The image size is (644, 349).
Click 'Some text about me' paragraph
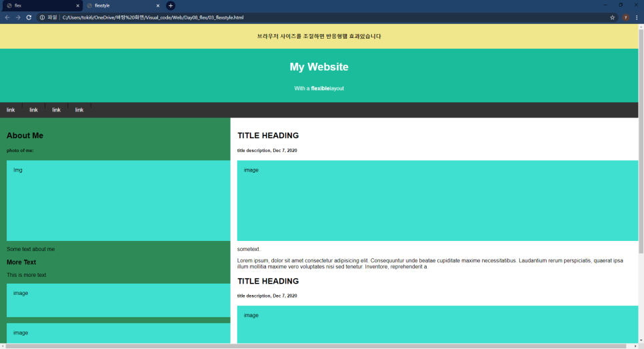click(31, 249)
